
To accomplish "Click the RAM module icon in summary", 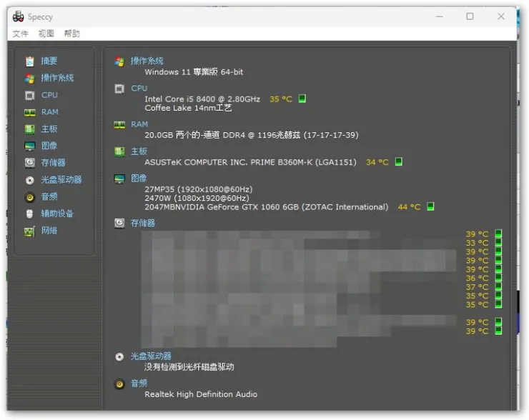I will pos(119,125).
